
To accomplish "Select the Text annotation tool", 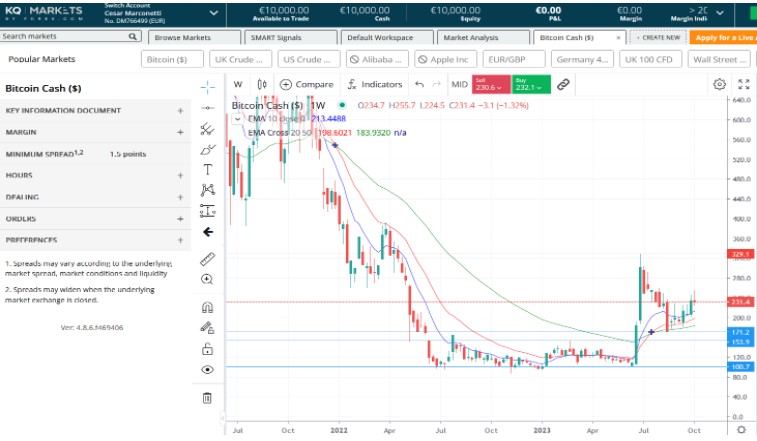I will click(208, 170).
